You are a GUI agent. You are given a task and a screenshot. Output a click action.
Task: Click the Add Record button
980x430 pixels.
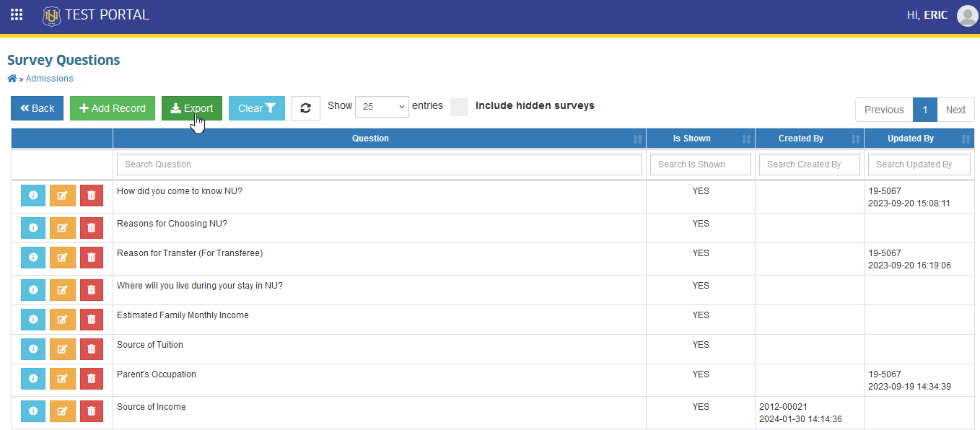click(113, 108)
